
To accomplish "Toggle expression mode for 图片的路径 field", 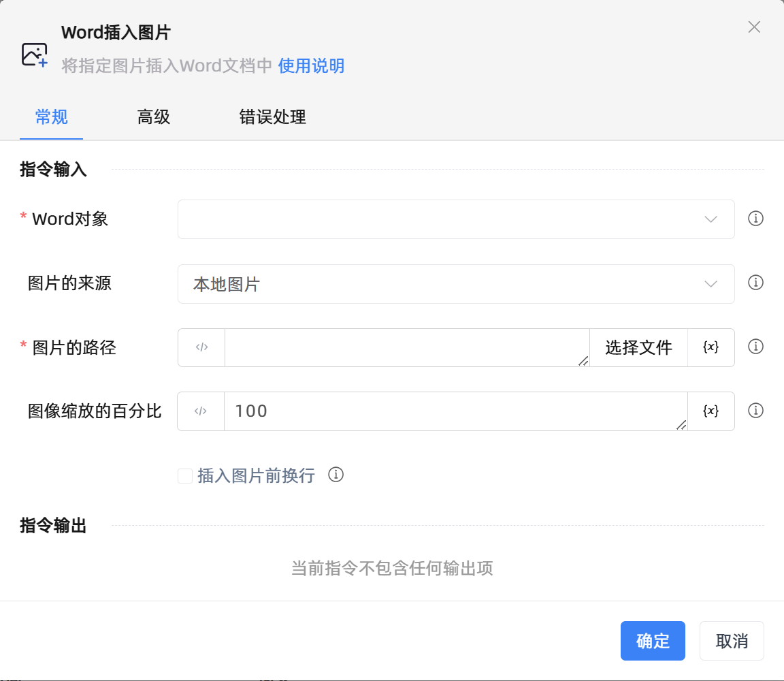I will coord(201,347).
